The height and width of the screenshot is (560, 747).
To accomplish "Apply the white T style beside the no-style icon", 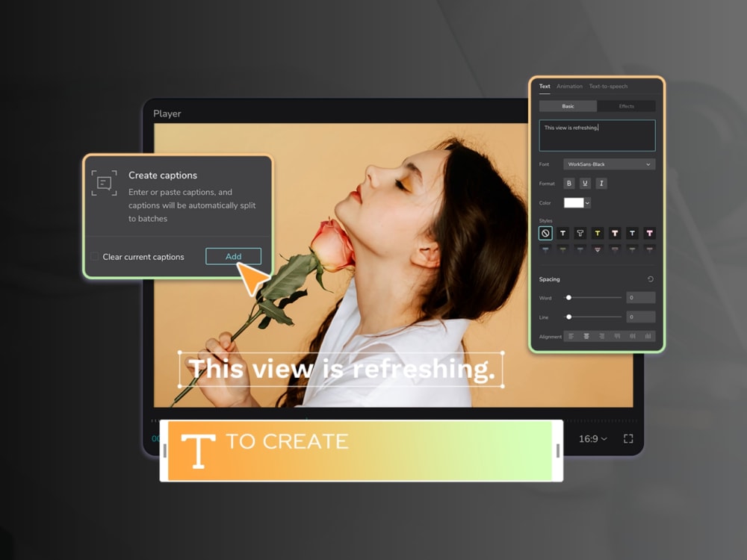I will 562,233.
